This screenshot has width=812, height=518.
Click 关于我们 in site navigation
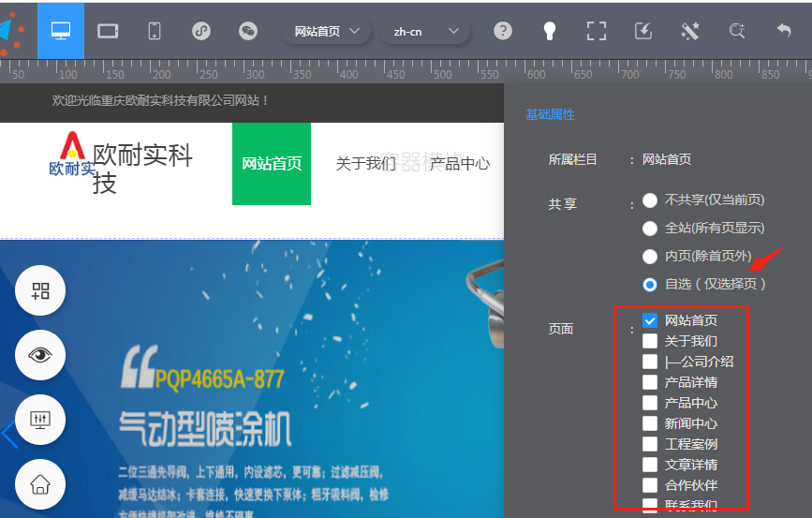[365, 164]
